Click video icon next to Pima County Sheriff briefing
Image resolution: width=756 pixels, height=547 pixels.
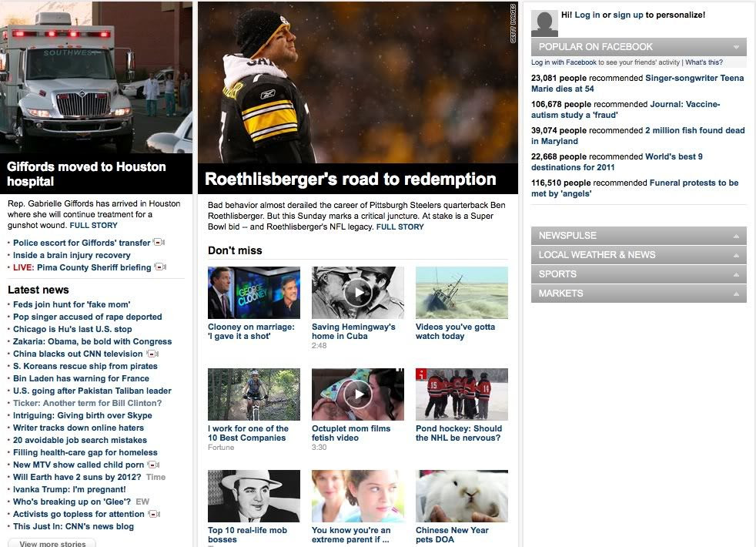pos(160,267)
